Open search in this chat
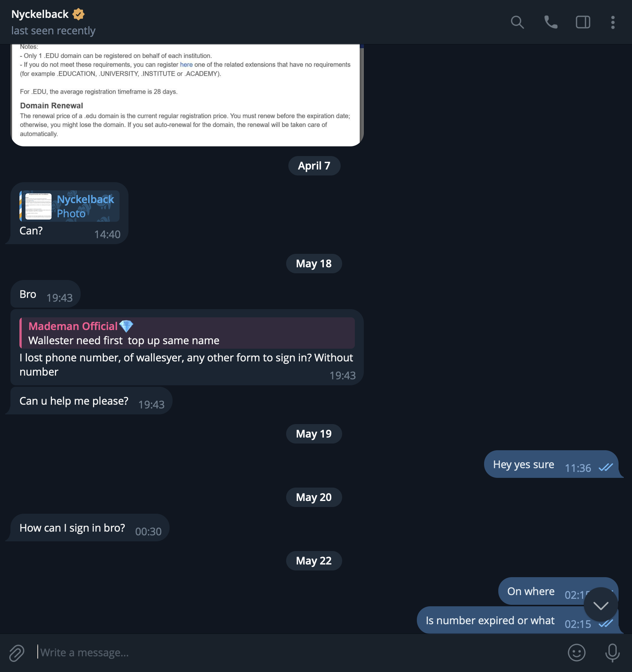 pos(517,22)
